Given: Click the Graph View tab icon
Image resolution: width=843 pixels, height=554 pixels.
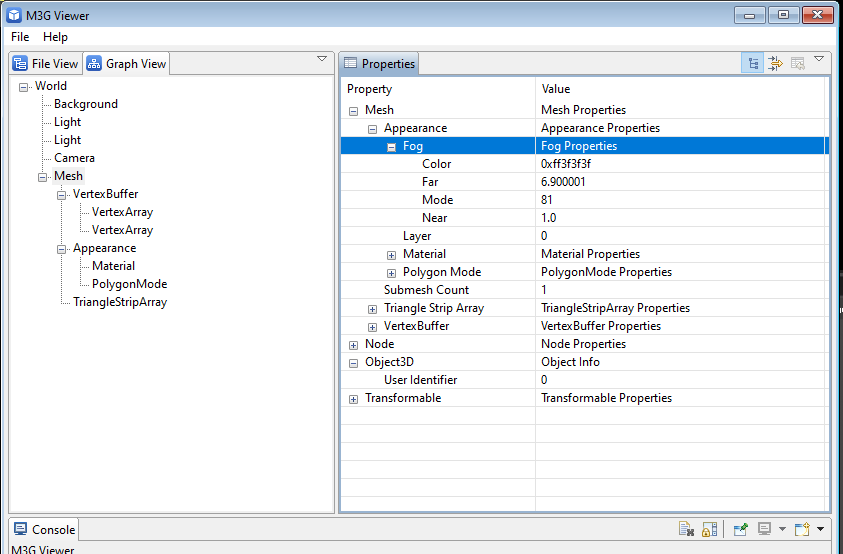Looking at the screenshot, I should [x=94, y=63].
